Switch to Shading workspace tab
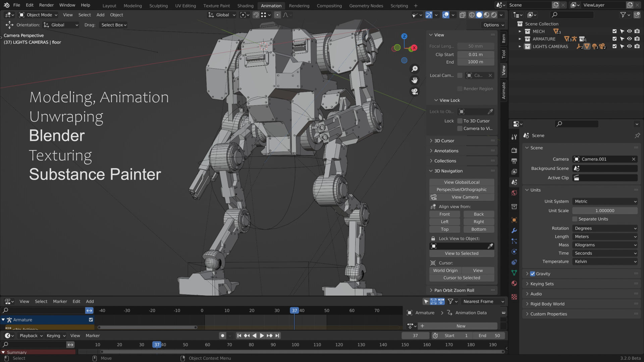 (x=245, y=6)
